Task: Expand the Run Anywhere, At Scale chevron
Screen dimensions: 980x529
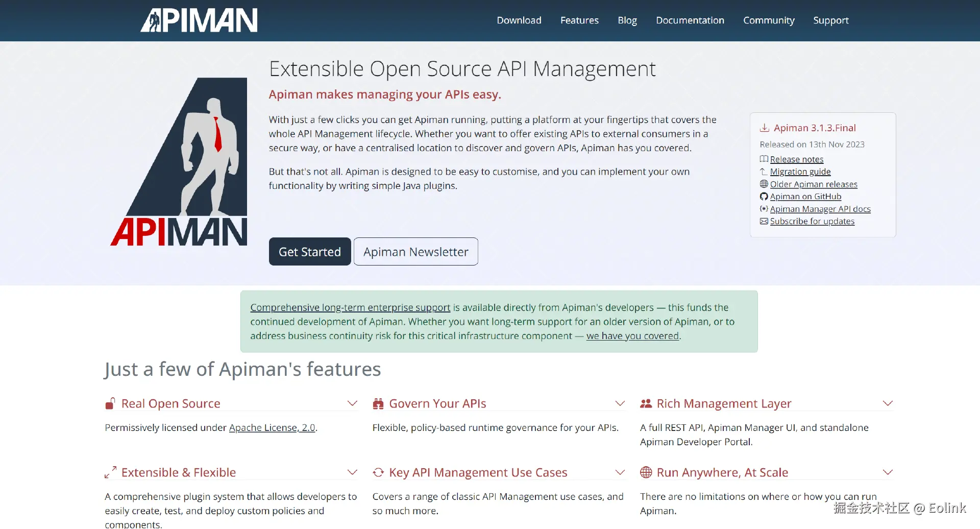Action: 888,472
